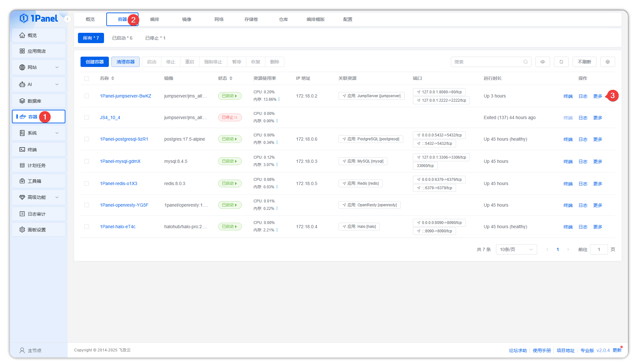The height and width of the screenshot is (364, 638).
Task: Open memory details dots for 1Panel-mysql-gdmX
Action: pyautogui.click(x=277, y=164)
